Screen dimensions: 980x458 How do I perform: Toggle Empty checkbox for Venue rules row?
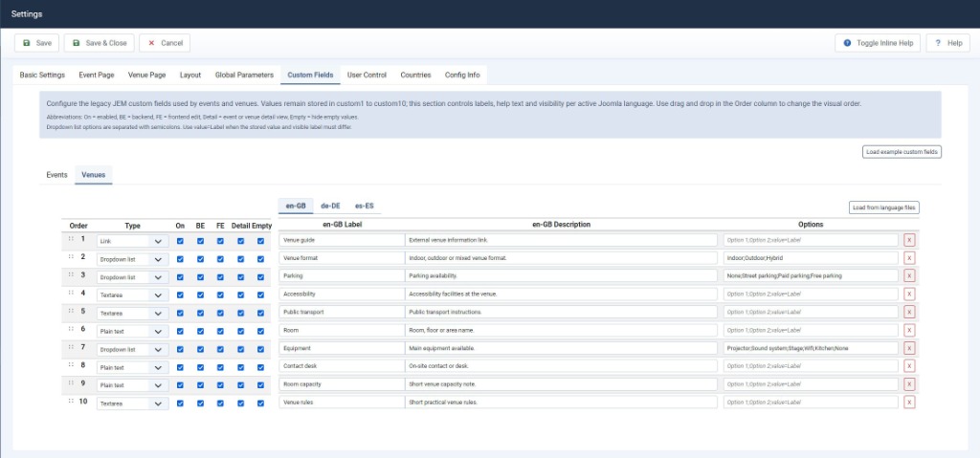click(x=260, y=403)
